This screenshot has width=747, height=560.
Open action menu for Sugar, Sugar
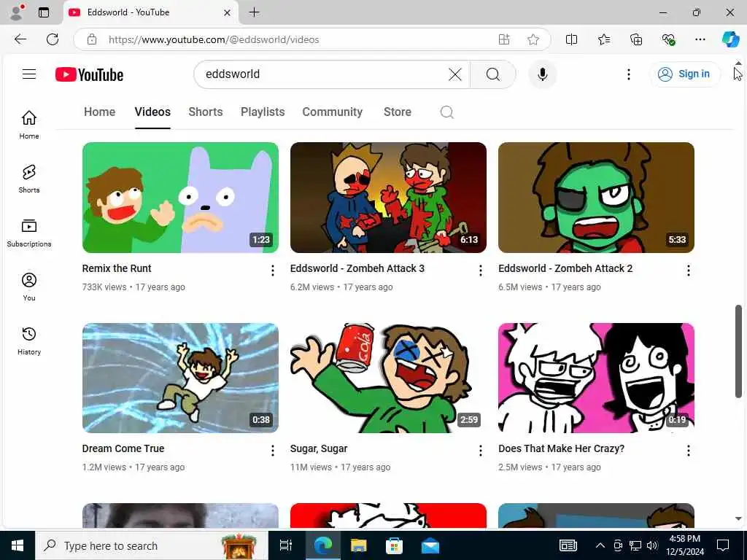pos(480,451)
